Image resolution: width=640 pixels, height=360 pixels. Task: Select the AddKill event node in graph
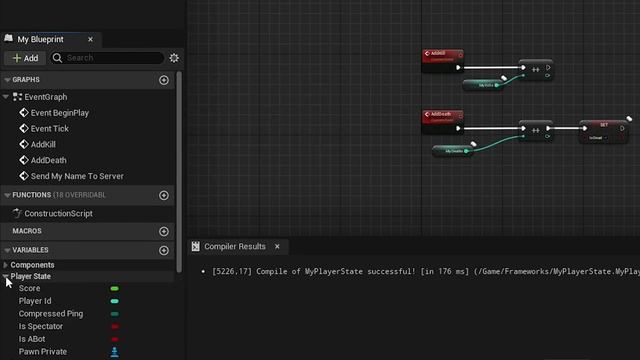(442, 61)
